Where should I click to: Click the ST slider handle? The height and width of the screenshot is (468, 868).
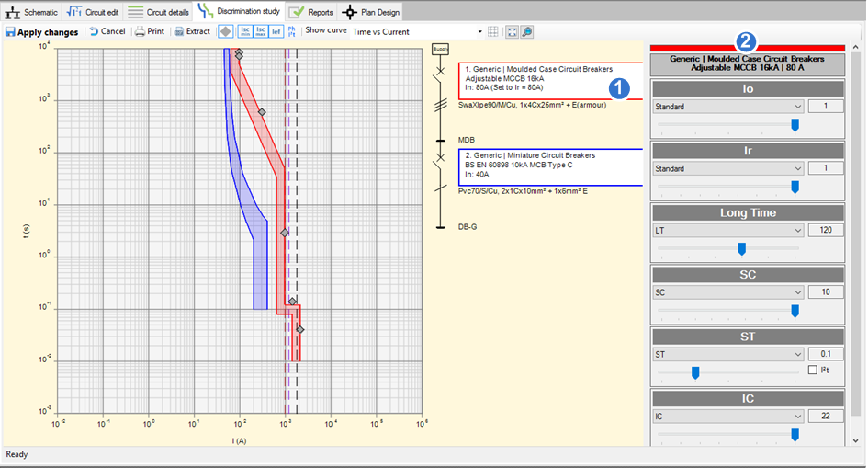click(695, 373)
